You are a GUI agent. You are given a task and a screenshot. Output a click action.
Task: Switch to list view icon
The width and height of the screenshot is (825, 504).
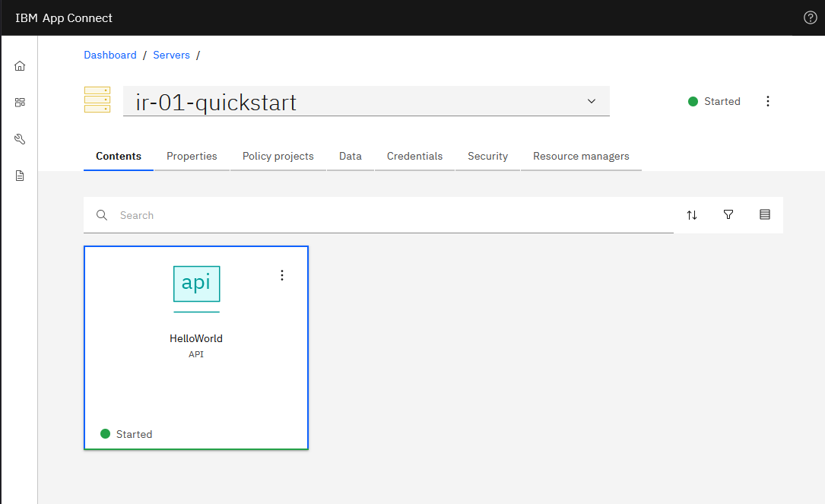(764, 214)
